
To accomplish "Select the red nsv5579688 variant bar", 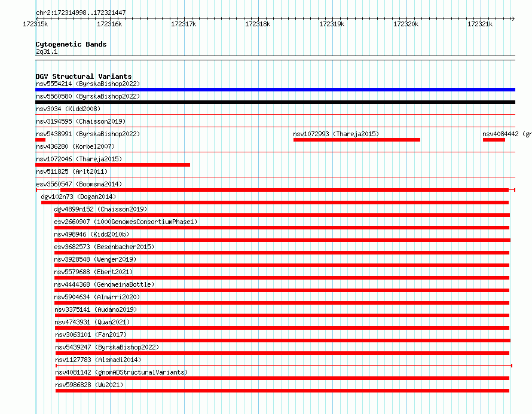I will (x=282, y=278).
